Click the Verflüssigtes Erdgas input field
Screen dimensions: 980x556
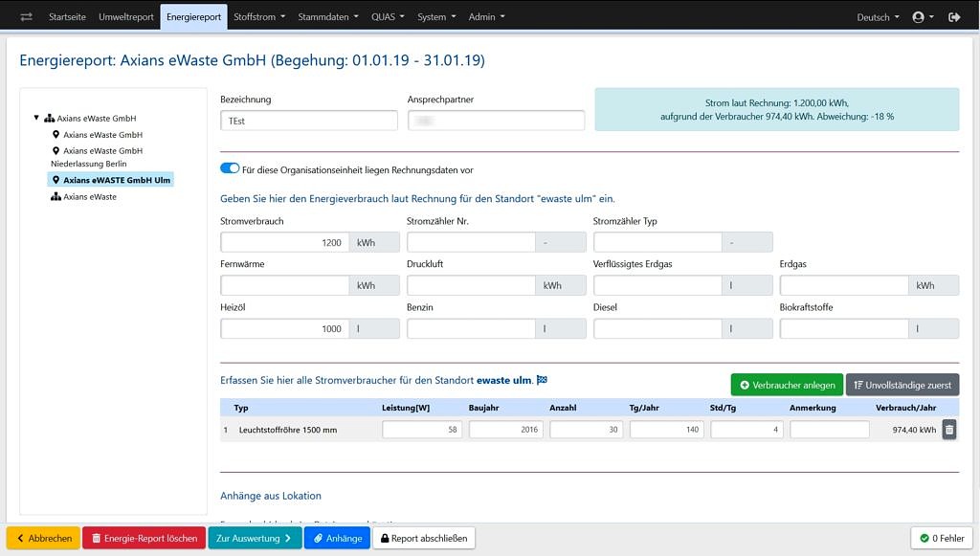[x=657, y=285]
